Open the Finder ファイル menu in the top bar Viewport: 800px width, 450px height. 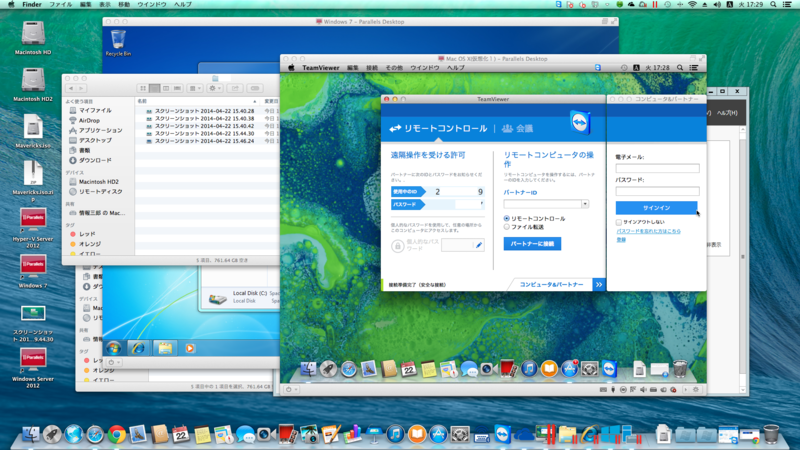[60, 4]
